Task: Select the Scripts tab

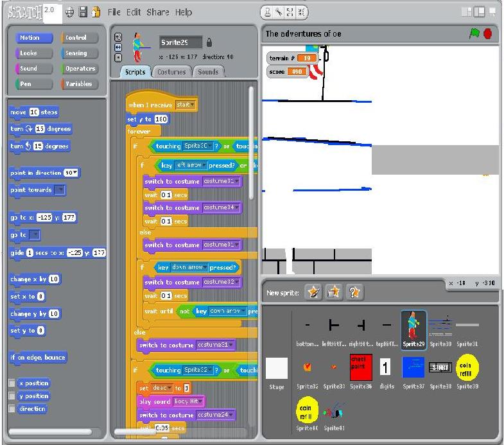Action: (x=135, y=72)
